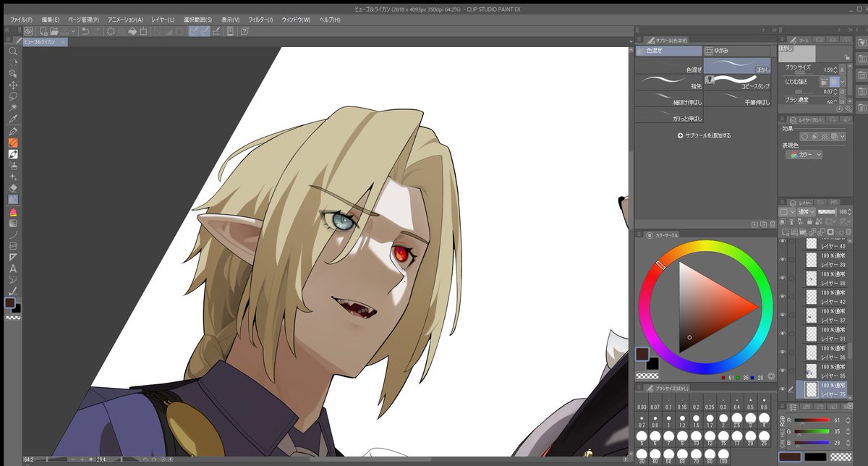Open フィルター(I) menu
868x466 pixels.
click(260, 20)
